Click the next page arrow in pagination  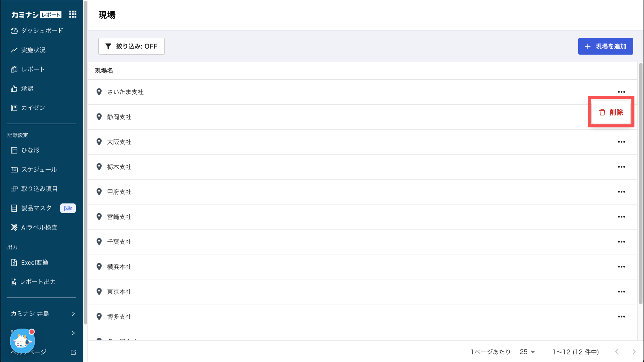634,352
